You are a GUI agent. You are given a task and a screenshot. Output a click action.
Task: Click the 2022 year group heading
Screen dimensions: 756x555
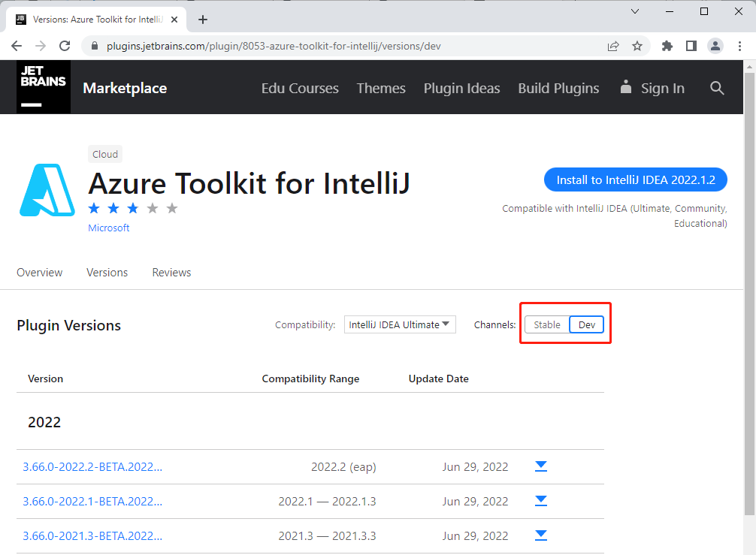coord(44,422)
